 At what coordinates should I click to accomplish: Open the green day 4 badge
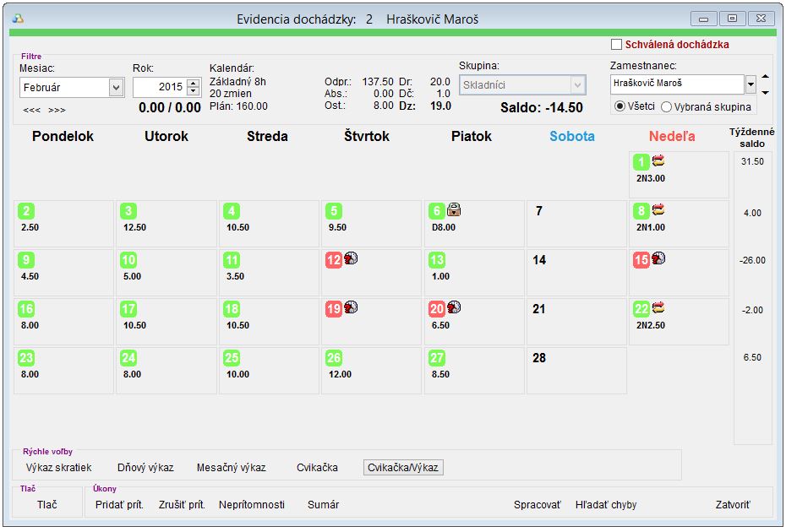click(232, 211)
